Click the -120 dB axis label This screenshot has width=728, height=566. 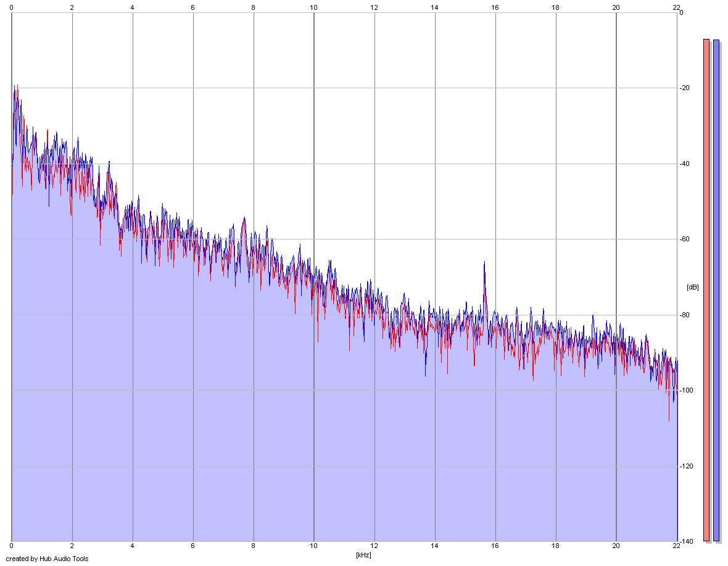click(x=686, y=466)
